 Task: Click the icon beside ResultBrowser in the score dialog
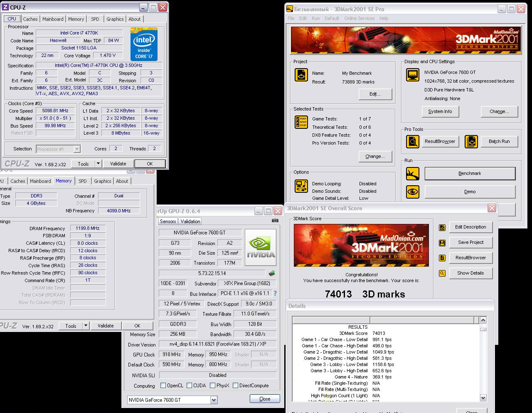point(442,258)
